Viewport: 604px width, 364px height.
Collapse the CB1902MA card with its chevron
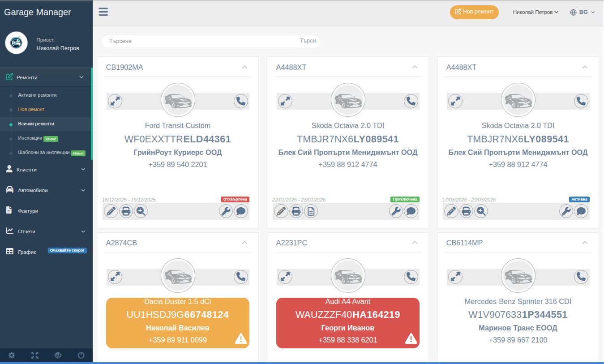[x=244, y=67]
